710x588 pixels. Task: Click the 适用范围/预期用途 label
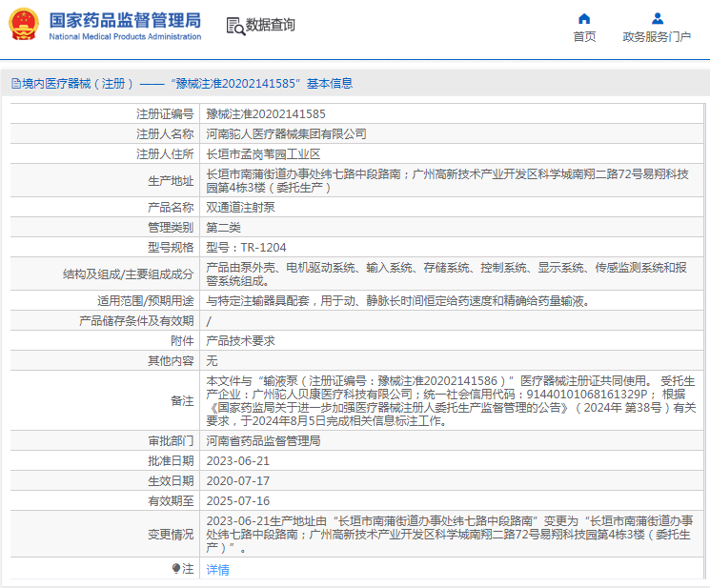pos(146,300)
